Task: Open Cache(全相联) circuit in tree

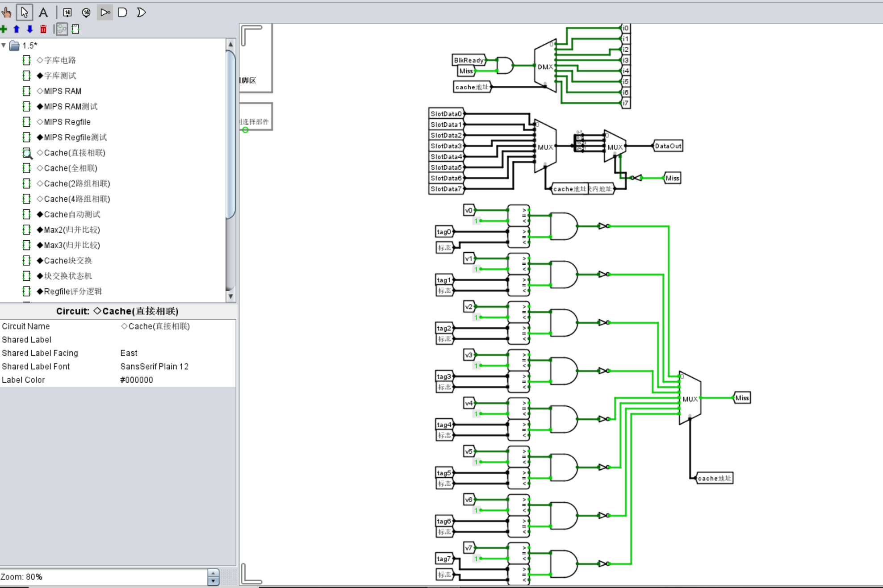Action: pos(70,168)
